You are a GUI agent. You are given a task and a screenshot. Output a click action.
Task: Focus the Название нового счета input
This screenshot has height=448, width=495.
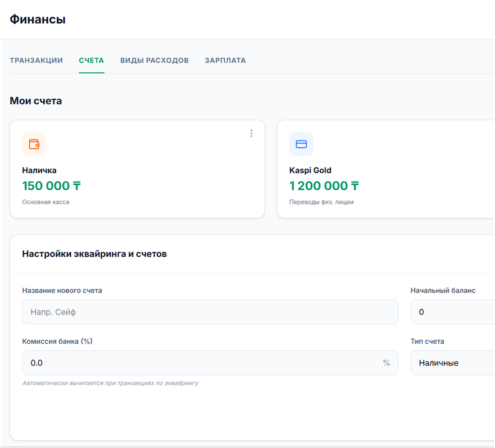(210, 312)
